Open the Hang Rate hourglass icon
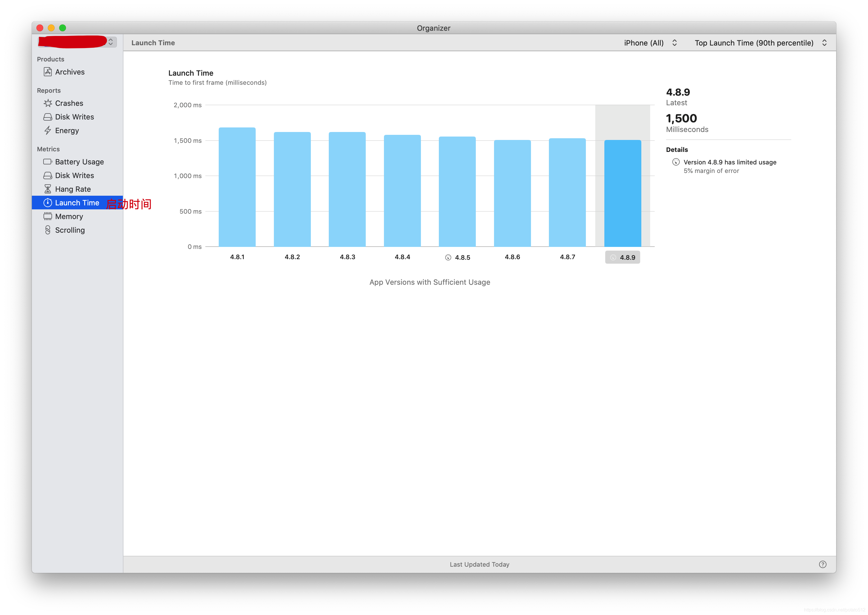 point(48,189)
